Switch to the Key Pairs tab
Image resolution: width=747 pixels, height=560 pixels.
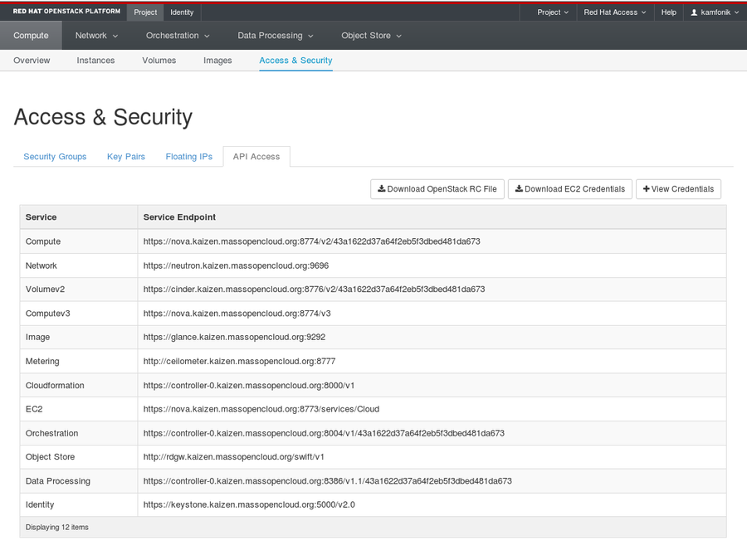point(126,157)
